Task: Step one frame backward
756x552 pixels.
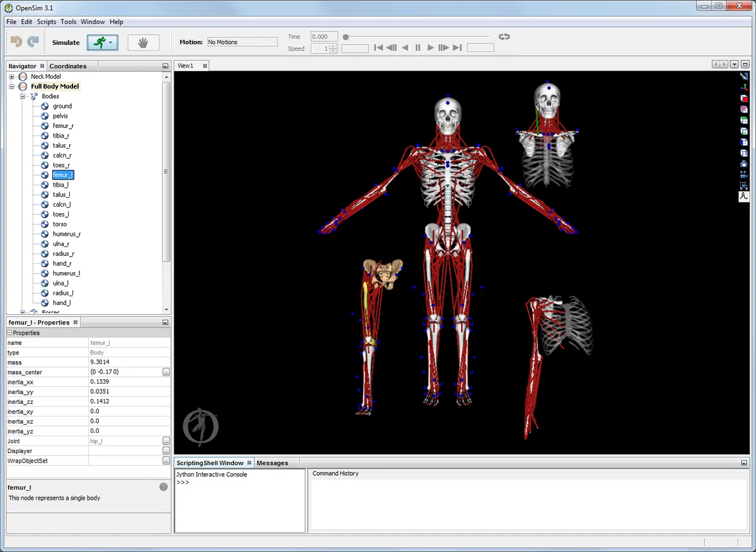Action: (391, 48)
